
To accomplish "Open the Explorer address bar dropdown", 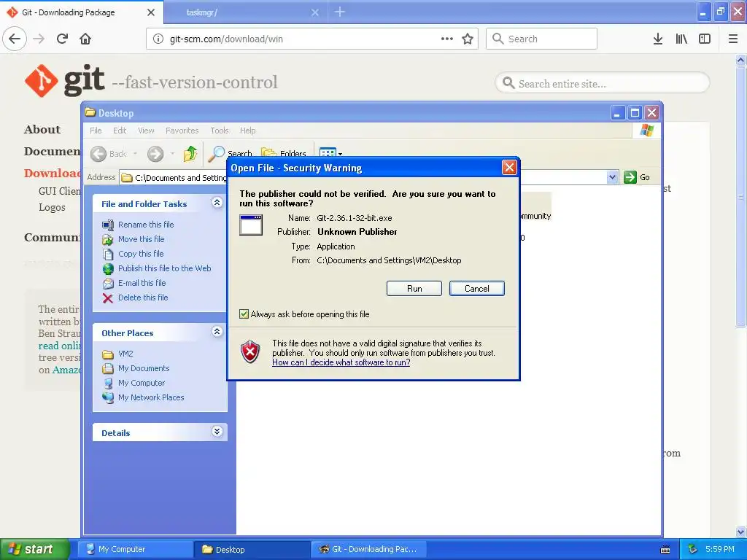I will [x=612, y=177].
